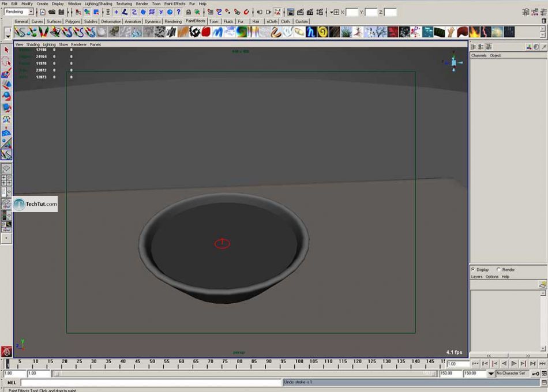Pick the Lasso select tool
This screenshot has height=392, width=548.
6,61
